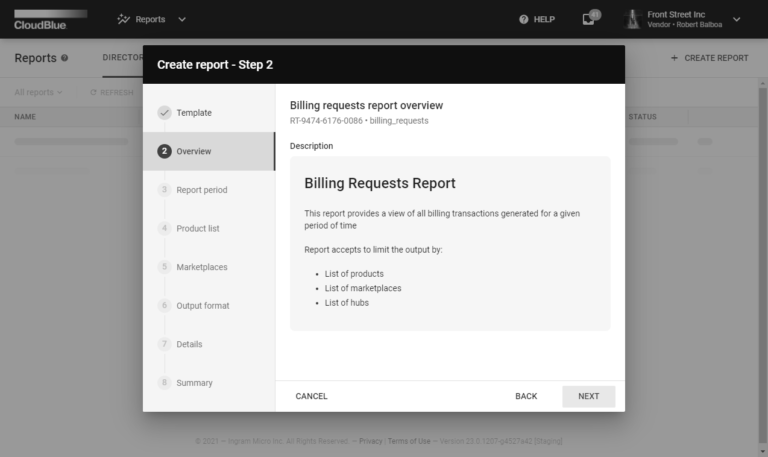
Task: Open the Privacy footer link
Action: pos(370,441)
